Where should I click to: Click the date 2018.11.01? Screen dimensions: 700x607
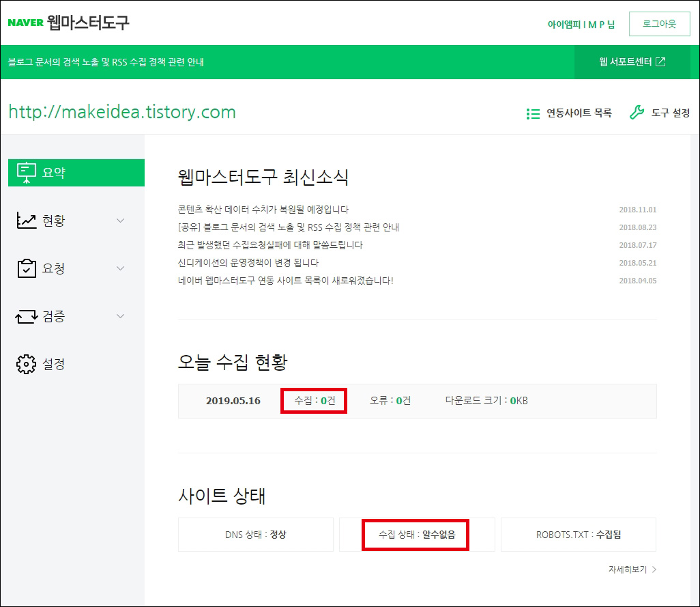pyautogui.click(x=637, y=210)
